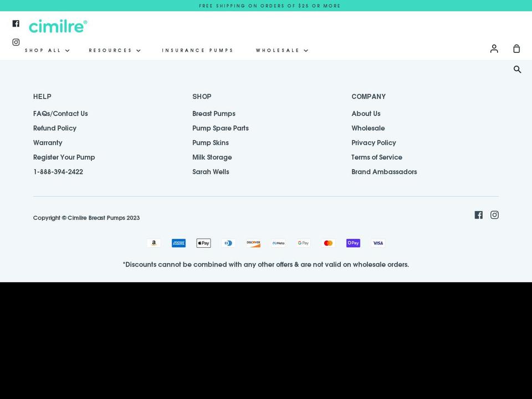Click the discounts disclaimer text
This screenshot has width=532, height=399.
[x=265, y=264]
